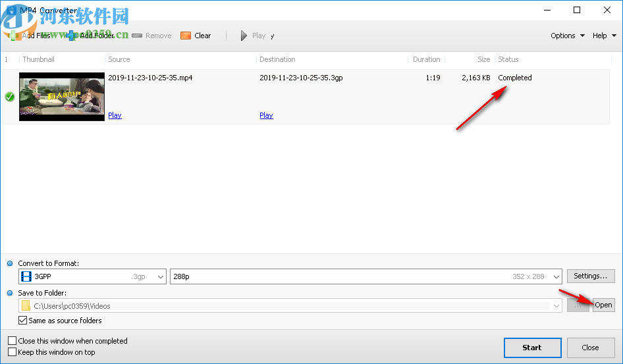Screen dimensions: 623x364
Task: Enable Keep this window on top
Action: [x=13, y=352]
